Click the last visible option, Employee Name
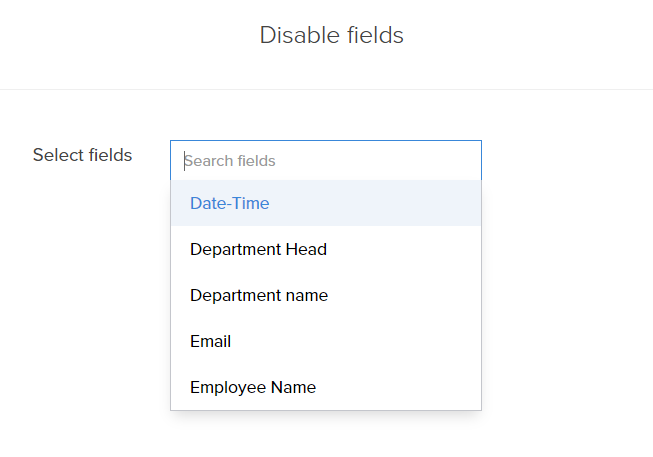This screenshot has height=457, width=653. (x=253, y=387)
